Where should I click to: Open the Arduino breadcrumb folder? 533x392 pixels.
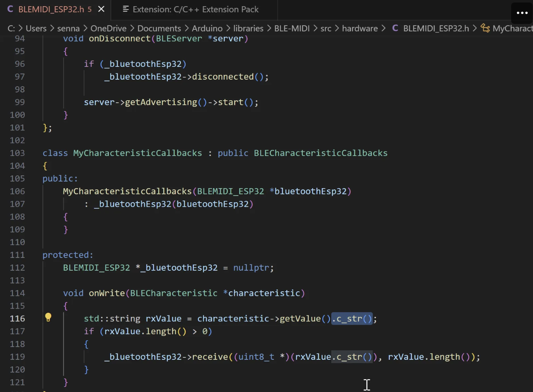[207, 28]
